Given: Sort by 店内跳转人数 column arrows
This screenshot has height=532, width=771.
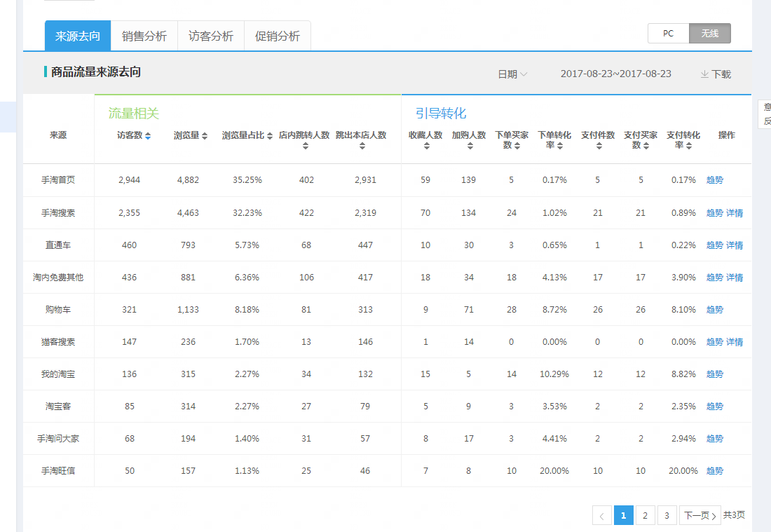Looking at the screenshot, I should click(x=306, y=146).
